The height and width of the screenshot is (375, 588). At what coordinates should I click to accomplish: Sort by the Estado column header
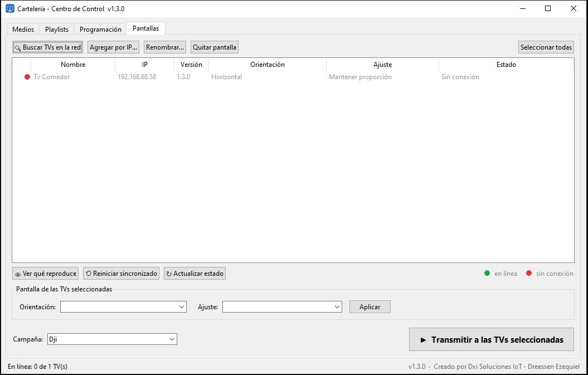[x=506, y=65]
